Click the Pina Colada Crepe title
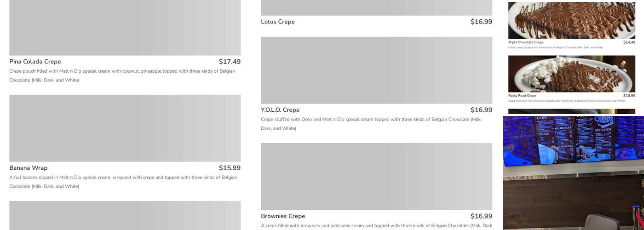 35,62
